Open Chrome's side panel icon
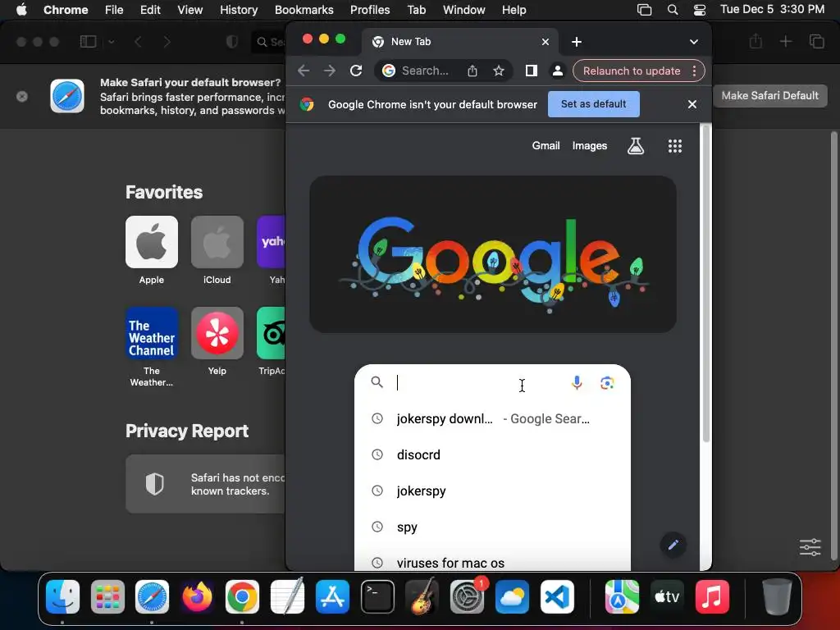This screenshot has width=840, height=630. pos(531,71)
